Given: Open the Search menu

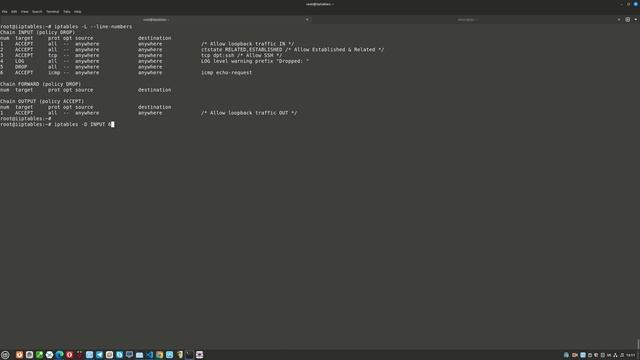Looking at the screenshot, I should click(37, 11).
